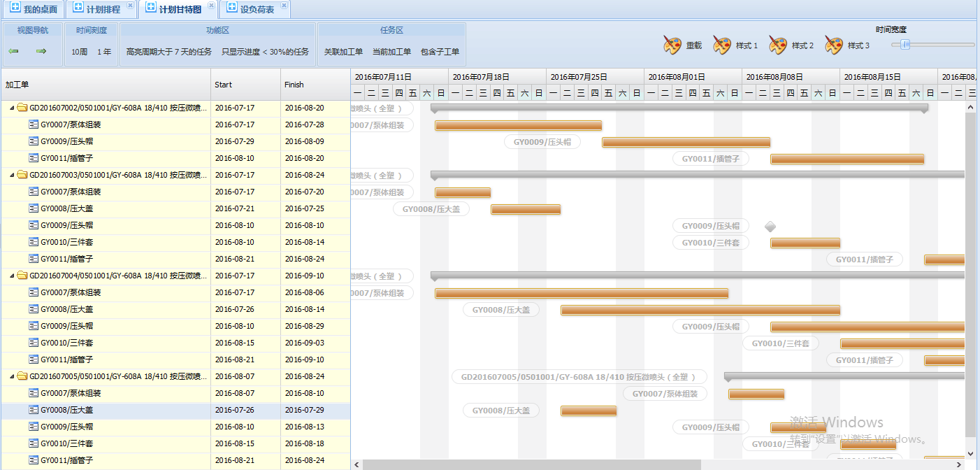This screenshot has height=470, width=980.
Task: Click the left green navigation arrow
Action: 13,51
